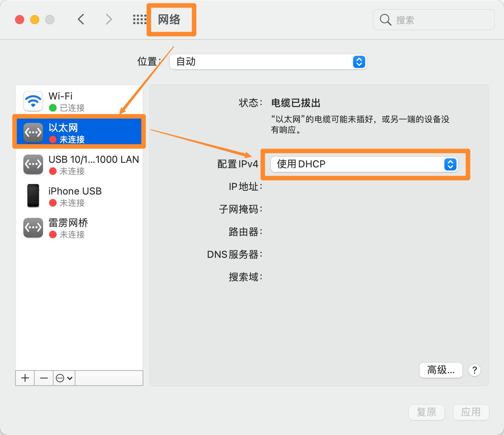Open the 位置 location dropdown
Screen dimensions: 504x435
[267, 62]
